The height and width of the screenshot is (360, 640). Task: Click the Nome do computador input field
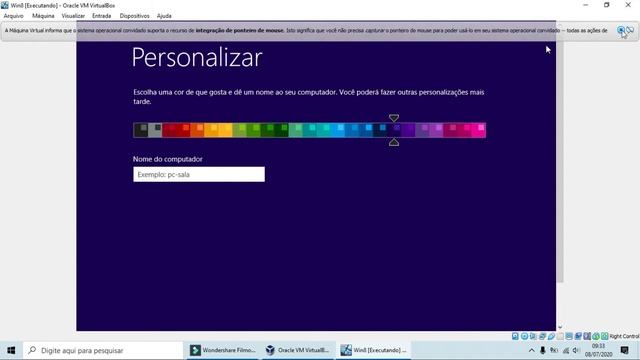tap(199, 174)
